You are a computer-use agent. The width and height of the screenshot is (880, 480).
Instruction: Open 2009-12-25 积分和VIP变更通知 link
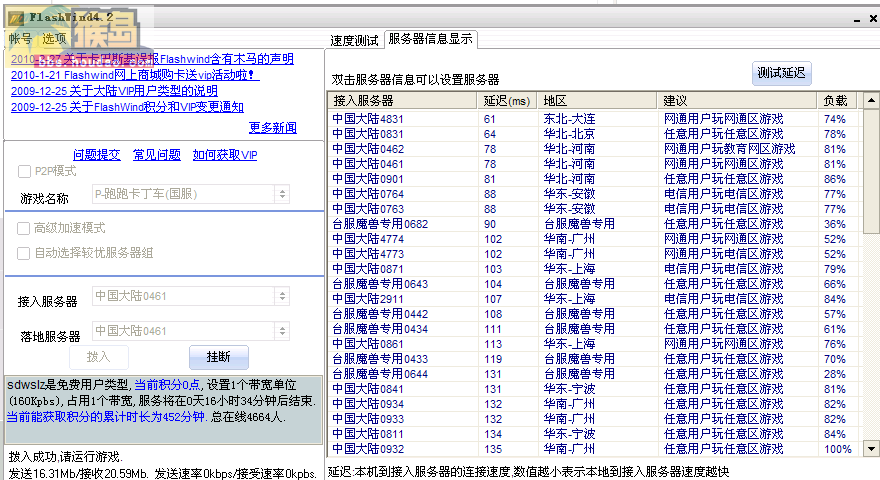(x=127, y=107)
